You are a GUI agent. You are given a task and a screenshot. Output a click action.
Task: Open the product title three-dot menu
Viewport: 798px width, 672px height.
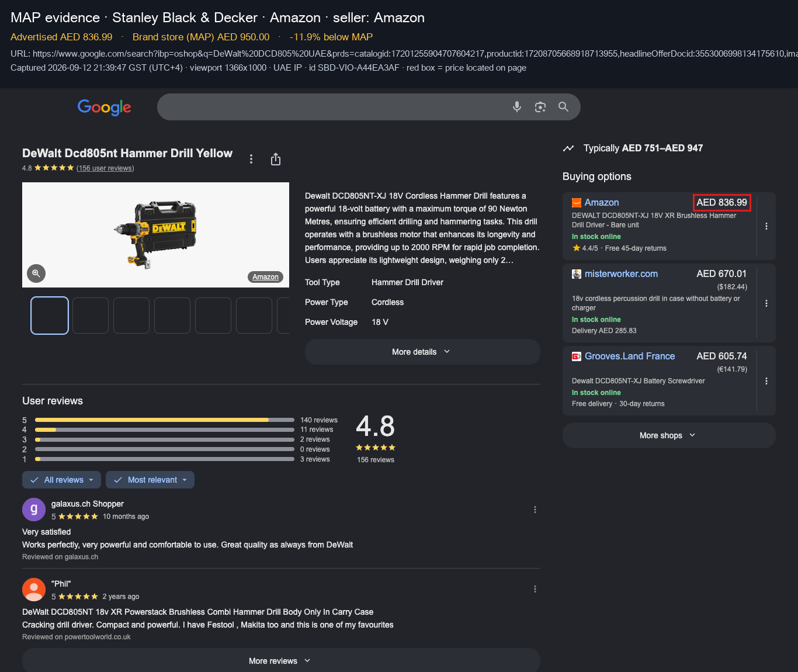[251, 159]
